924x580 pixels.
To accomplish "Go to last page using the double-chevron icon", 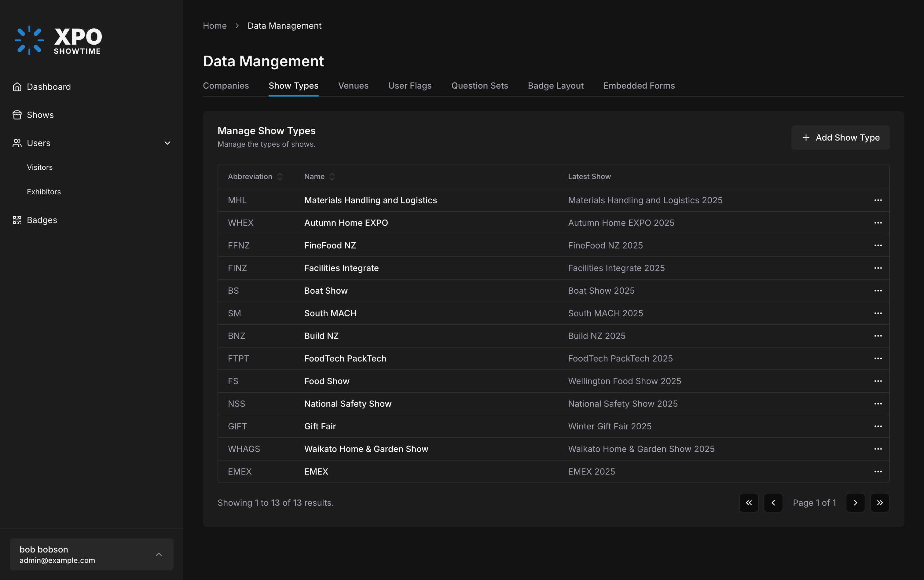I will 879,502.
